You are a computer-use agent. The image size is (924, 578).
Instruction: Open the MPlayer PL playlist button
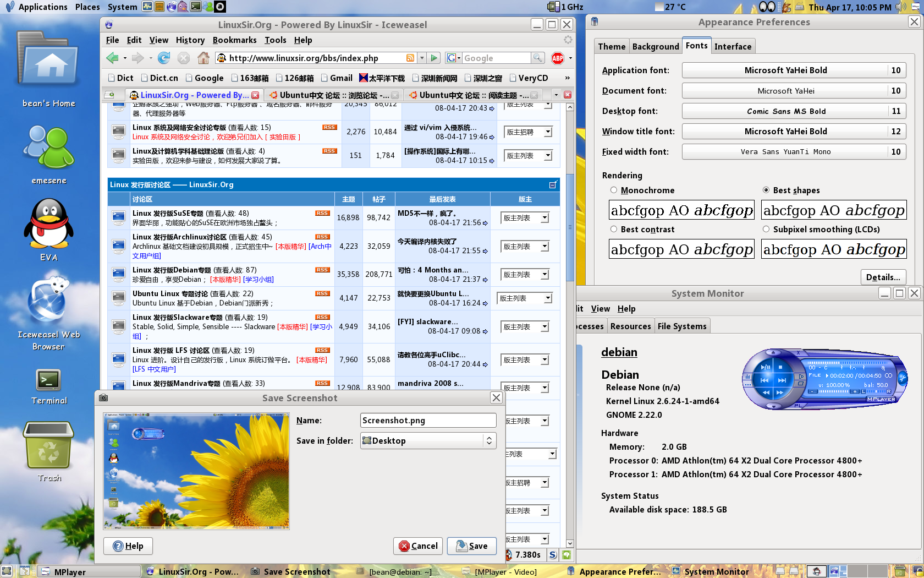pos(798,405)
